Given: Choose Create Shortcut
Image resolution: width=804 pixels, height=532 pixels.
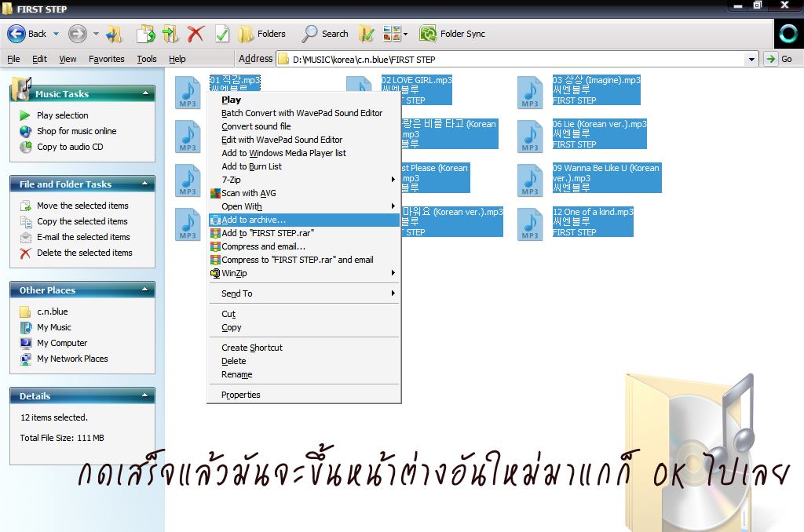Looking at the screenshot, I should [x=304, y=348].
